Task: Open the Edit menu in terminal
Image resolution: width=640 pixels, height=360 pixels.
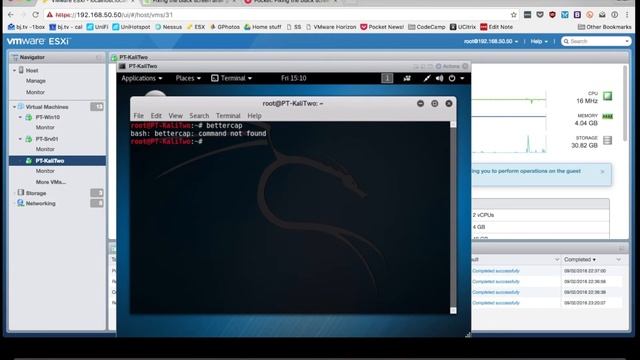Action: click(156, 116)
